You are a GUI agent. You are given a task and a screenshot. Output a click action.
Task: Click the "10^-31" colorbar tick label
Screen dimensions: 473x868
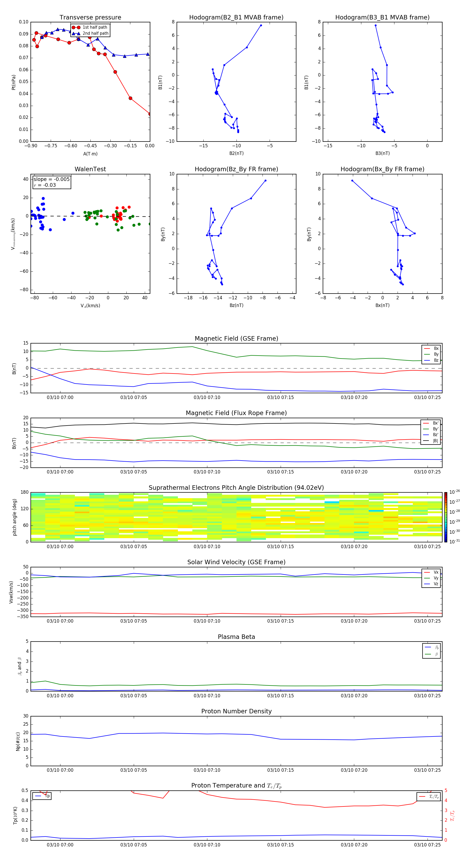click(455, 542)
